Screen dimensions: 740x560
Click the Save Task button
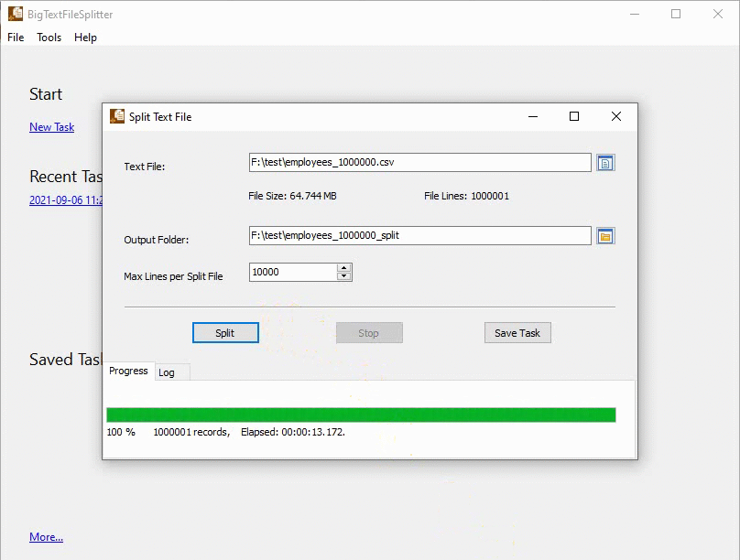point(517,332)
